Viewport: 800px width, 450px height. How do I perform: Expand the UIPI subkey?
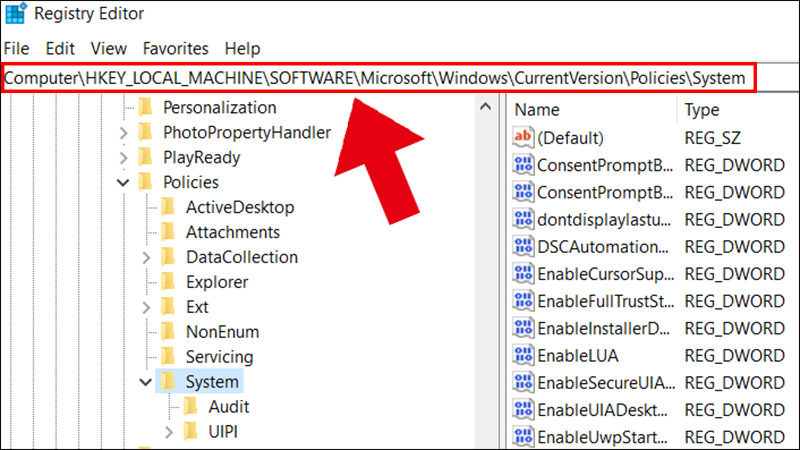[x=169, y=432]
